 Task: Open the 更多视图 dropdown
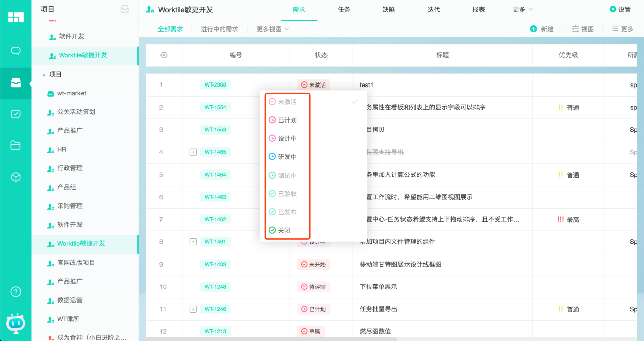pos(273,29)
